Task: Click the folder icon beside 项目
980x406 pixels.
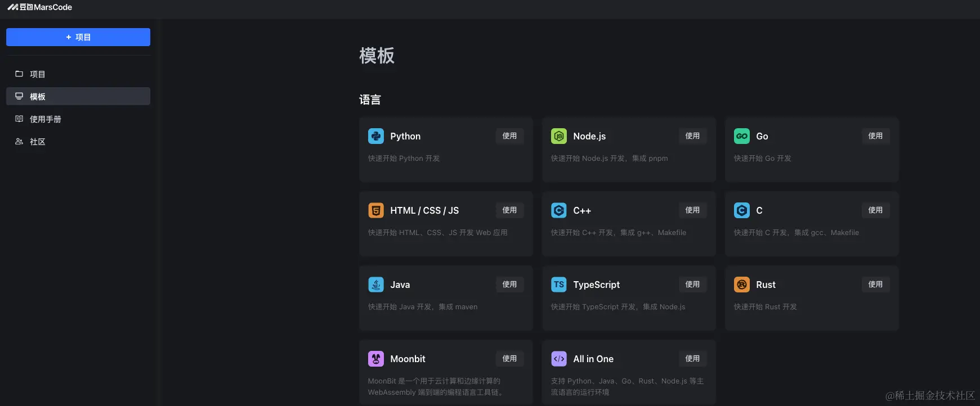Action: (19, 74)
